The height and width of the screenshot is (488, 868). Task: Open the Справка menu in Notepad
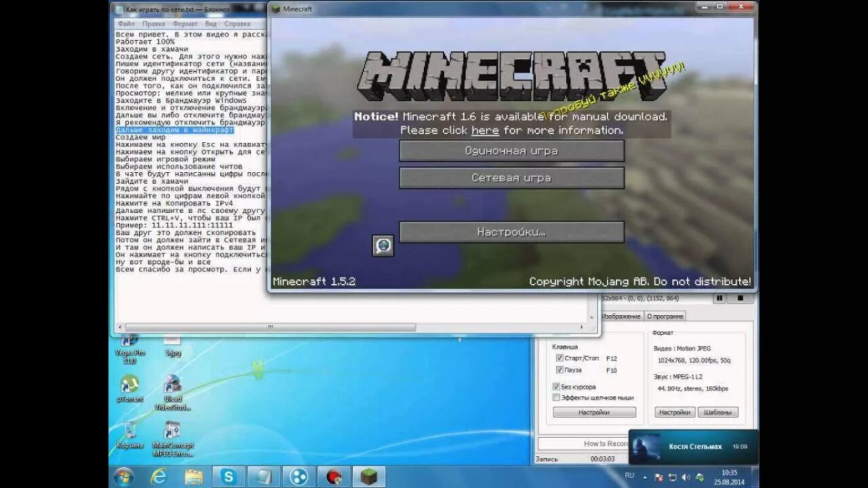click(x=237, y=24)
